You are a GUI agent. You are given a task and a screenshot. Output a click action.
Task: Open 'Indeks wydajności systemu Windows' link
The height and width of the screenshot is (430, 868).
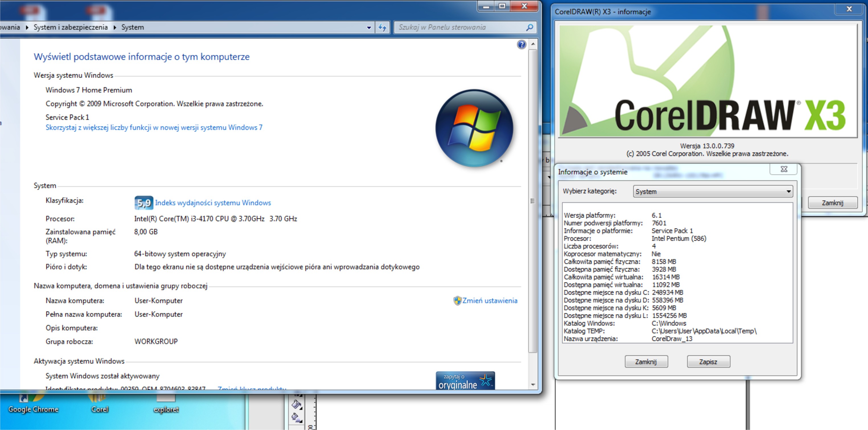pyautogui.click(x=213, y=202)
